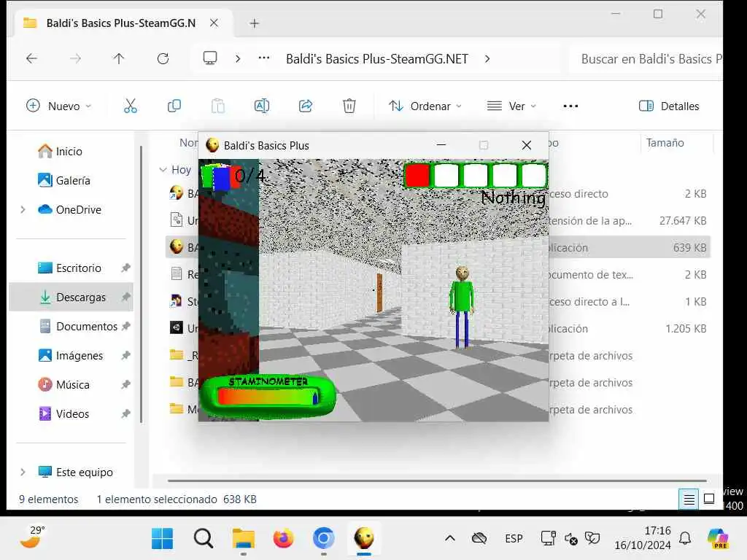Expand the Este equipo tree node
747x560 pixels.
coord(23,472)
